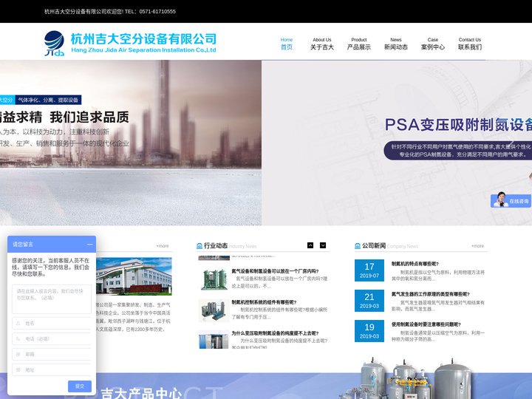
Task: Open news 使用制氮设备时要注意哪些问题呢?
Action: click(x=426, y=324)
